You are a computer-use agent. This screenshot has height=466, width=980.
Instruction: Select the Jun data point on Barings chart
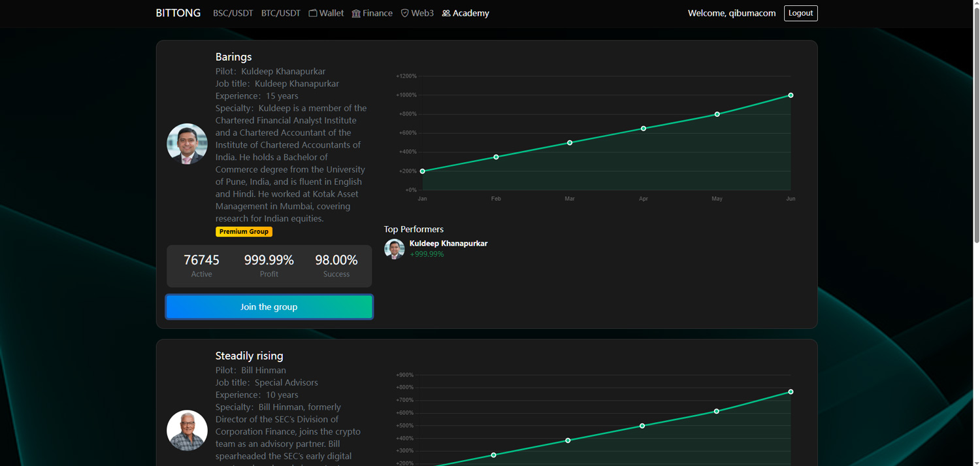791,95
